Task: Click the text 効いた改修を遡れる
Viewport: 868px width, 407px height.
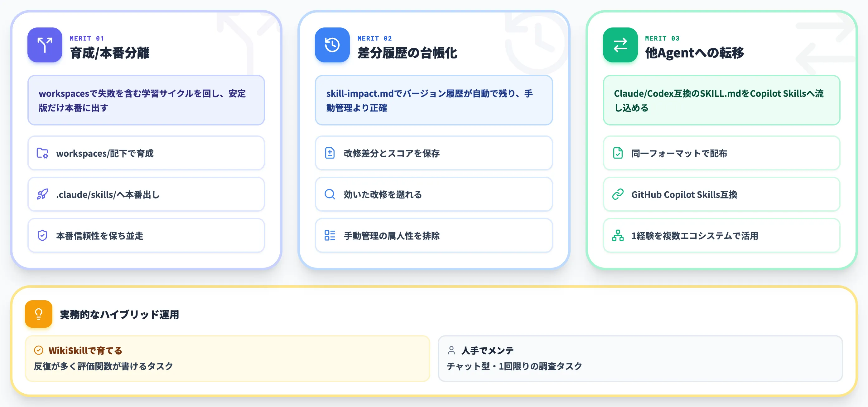Action: coord(383,194)
